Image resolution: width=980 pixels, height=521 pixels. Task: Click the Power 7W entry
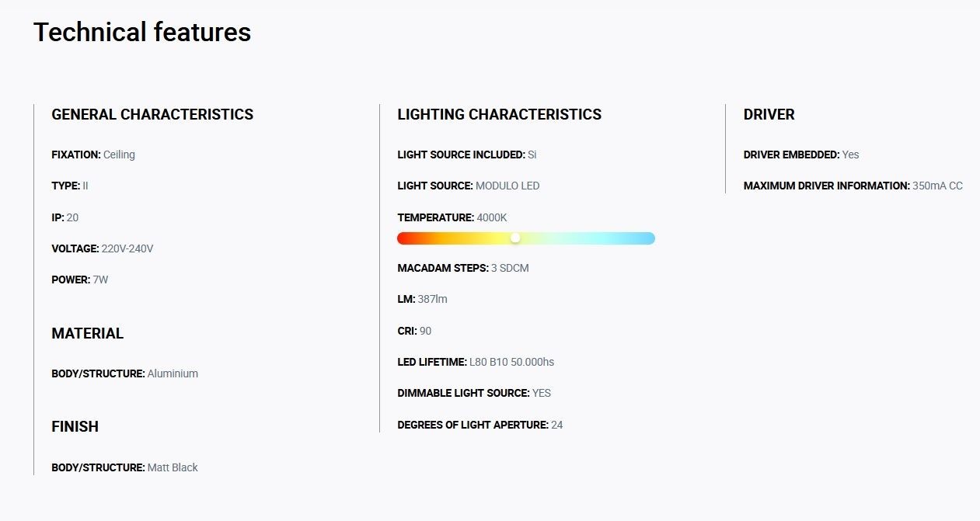(80, 280)
